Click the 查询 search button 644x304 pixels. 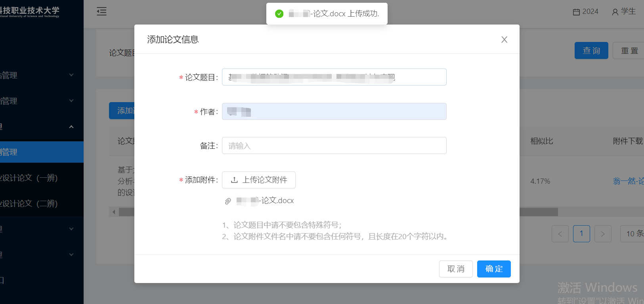coord(591,51)
